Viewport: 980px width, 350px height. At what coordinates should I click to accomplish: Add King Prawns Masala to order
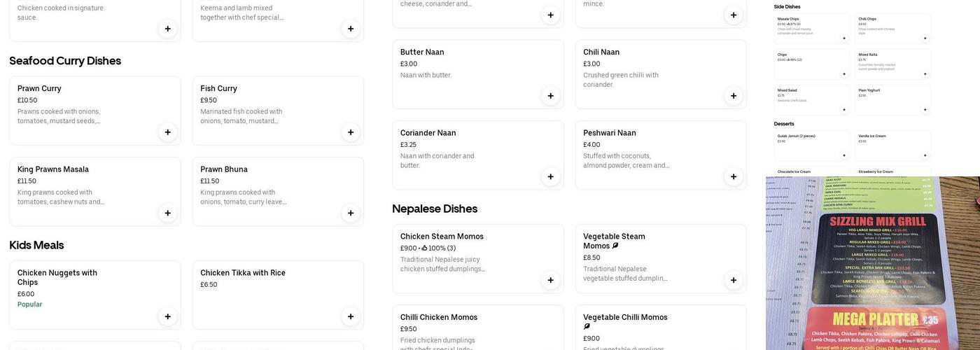click(167, 213)
